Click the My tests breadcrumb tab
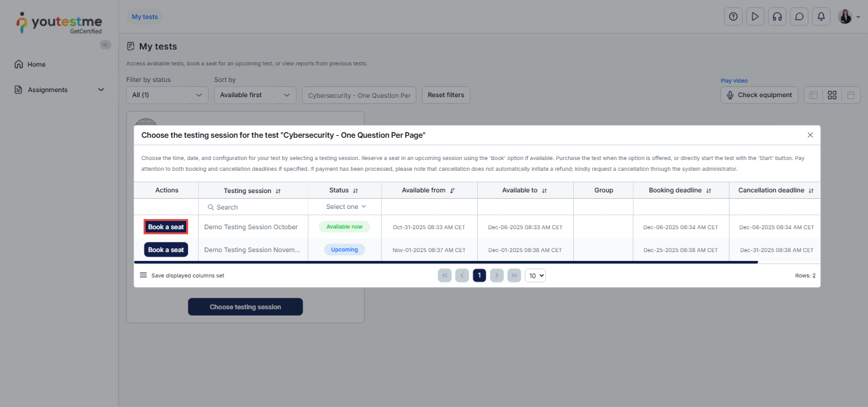Image resolution: width=868 pixels, height=407 pixels. 145,17
